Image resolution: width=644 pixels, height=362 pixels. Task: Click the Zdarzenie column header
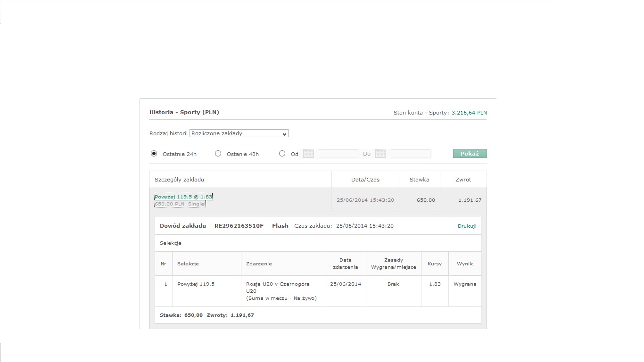click(x=283, y=263)
